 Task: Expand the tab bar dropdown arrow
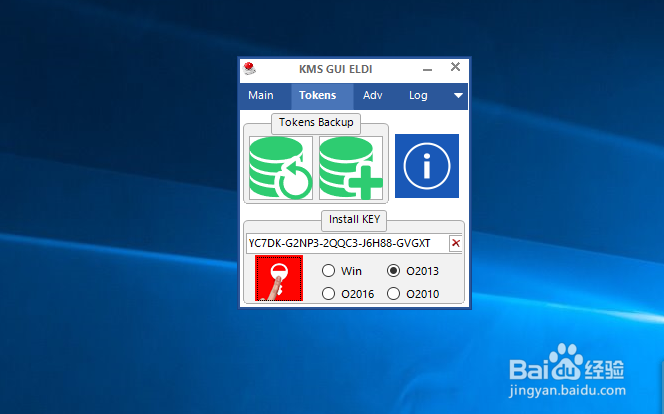[458, 95]
